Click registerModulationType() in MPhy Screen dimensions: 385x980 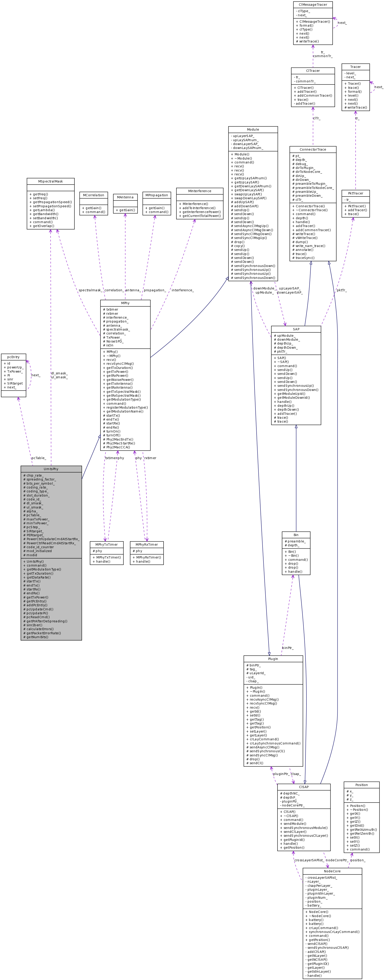(126, 407)
